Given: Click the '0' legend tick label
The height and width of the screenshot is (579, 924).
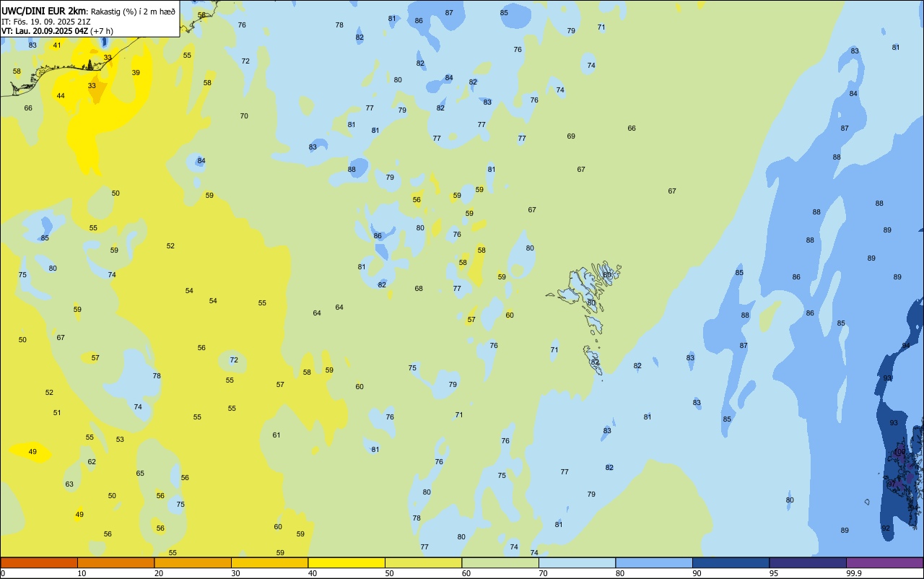Looking at the screenshot, I should (3, 573).
